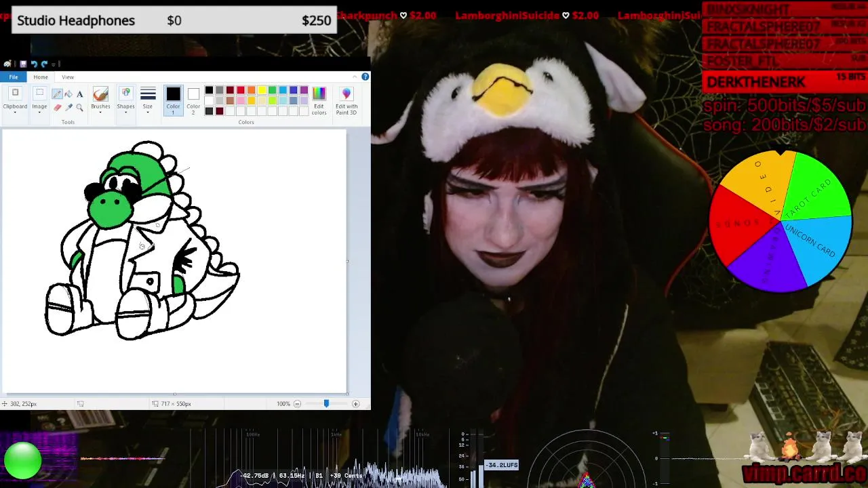Select the Eraser tool in Paint
This screenshot has height=488, width=868.
(x=58, y=107)
